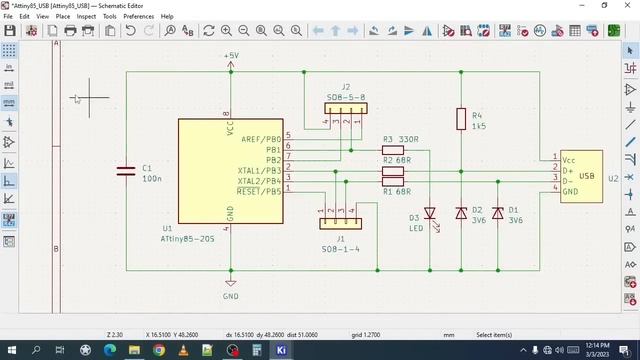Open Schematic Setup from the toolbar
Image resolution: width=640 pixels, height=360 pixels.
click(31, 31)
